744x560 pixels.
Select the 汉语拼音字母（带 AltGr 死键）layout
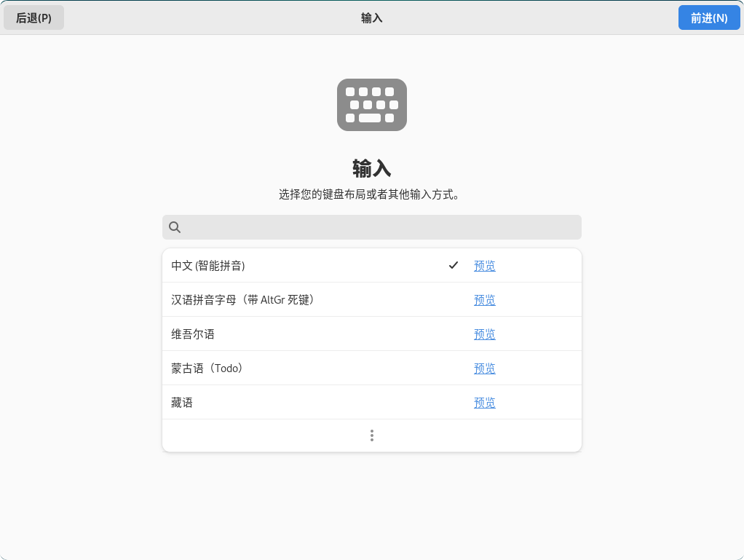pyautogui.click(x=291, y=299)
